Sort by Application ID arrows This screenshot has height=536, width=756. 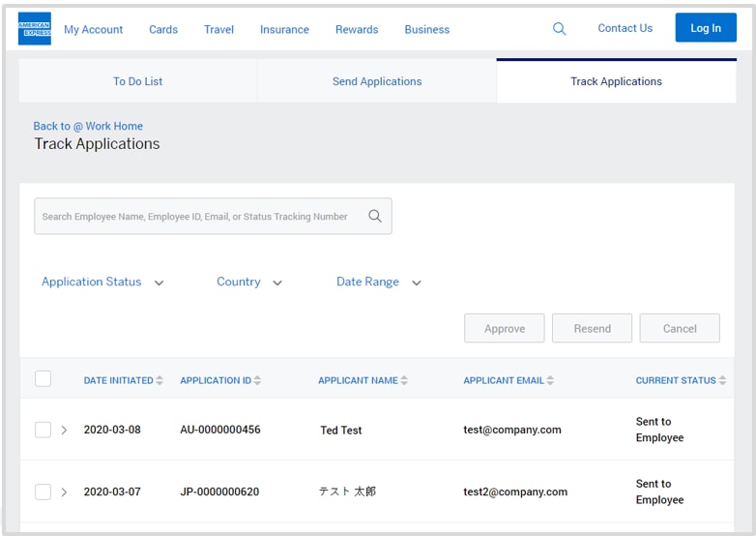[257, 380]
